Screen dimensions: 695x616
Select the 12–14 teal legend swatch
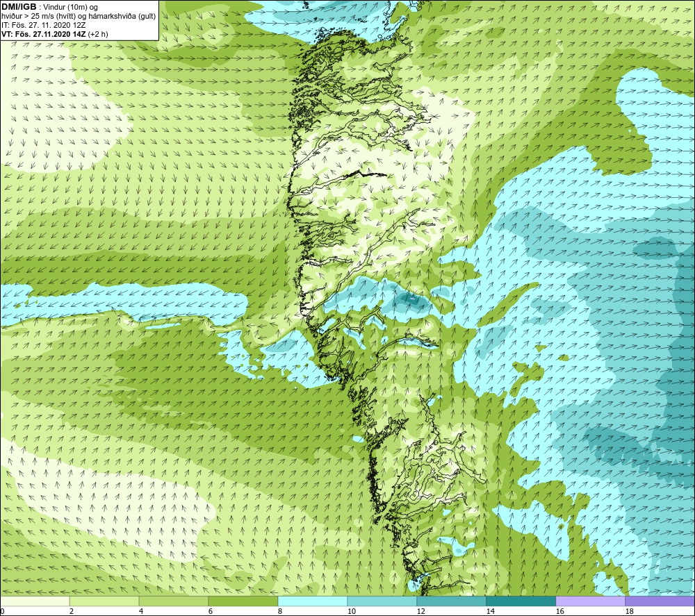[x=451, y=601]
